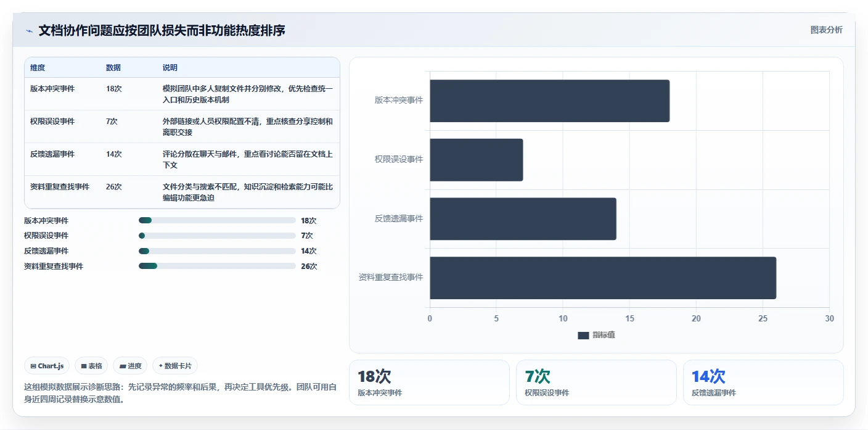Image resolution: width=868 pixels, height=430 pixels.
Task: Click the 18次 value after the progress bar
Action: (309, 220)
